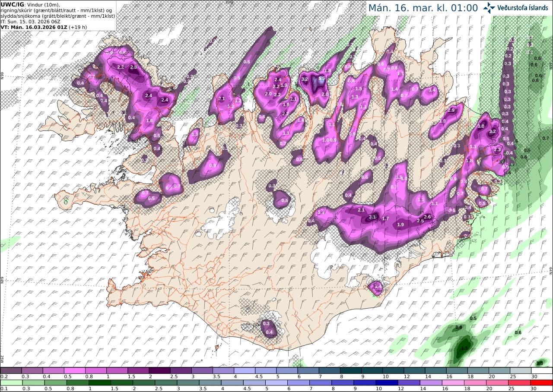This screenshot has width=553, height=392.
Task: Pick the bright pink snow swatch above 0.5
Action: click(x=74, y=370)
